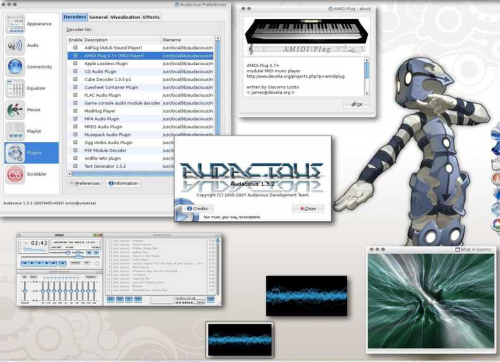The width and height of the screenshot is (500, 362).
Task: Open the Audio preferences category
Action: point(31,45)
